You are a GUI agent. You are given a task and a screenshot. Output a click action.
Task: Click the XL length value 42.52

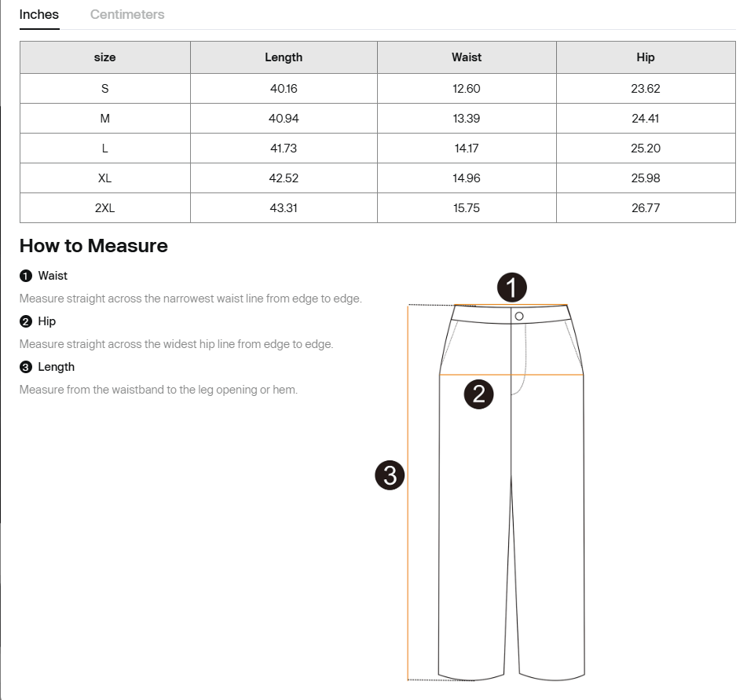point(284,178)
